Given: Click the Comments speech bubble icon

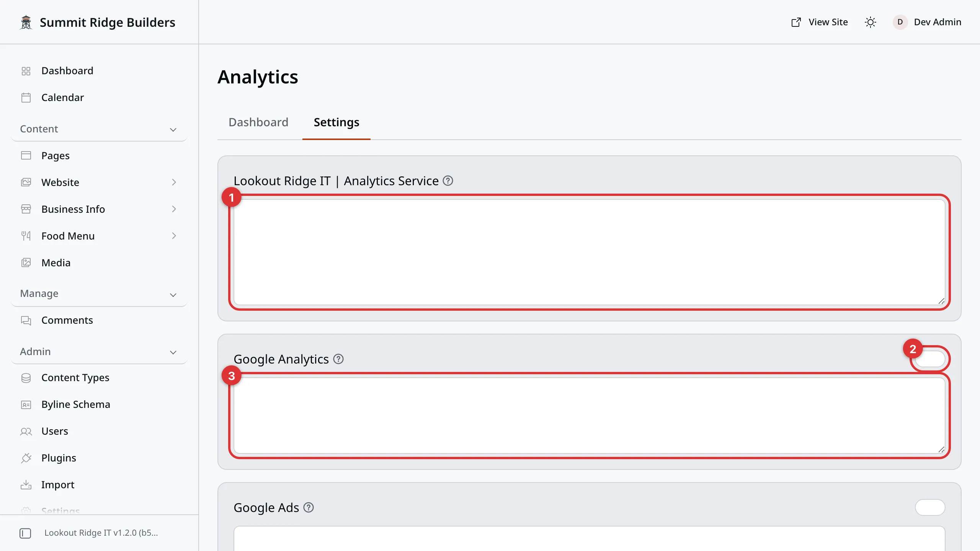Looking at the screenshot, I should point(26,320).
